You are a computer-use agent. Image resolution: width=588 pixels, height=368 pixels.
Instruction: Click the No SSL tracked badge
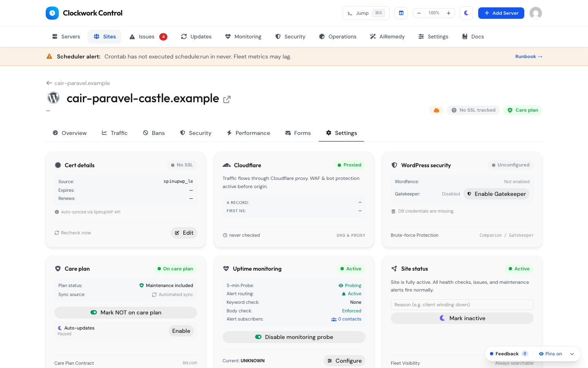coord(473,110)
